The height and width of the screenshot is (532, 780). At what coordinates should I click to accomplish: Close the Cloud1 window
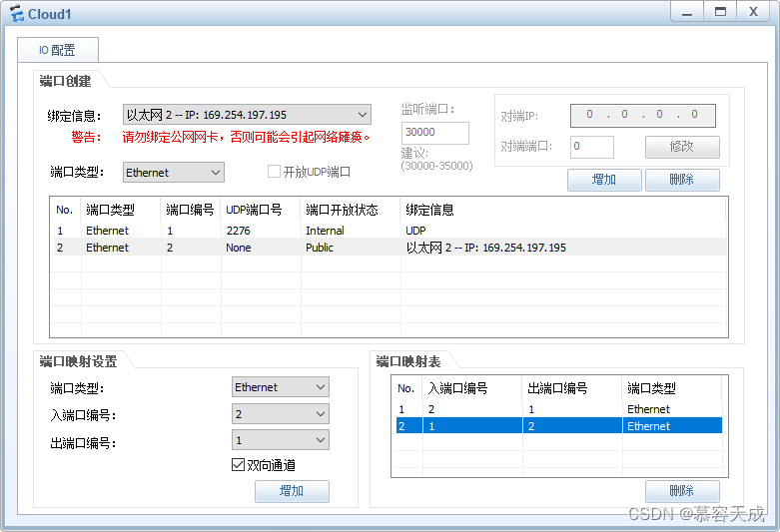point(754,12)
